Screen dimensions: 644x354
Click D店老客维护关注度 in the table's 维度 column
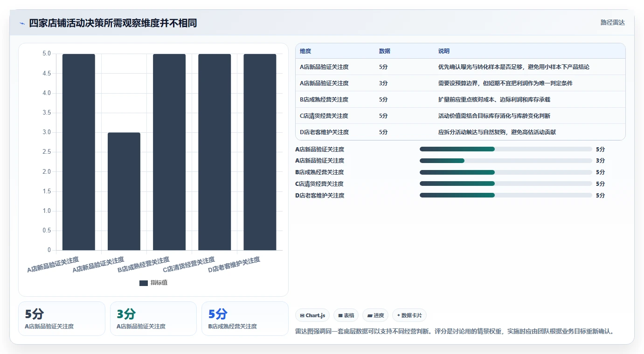pyautogui.click(x=324, y=132)
